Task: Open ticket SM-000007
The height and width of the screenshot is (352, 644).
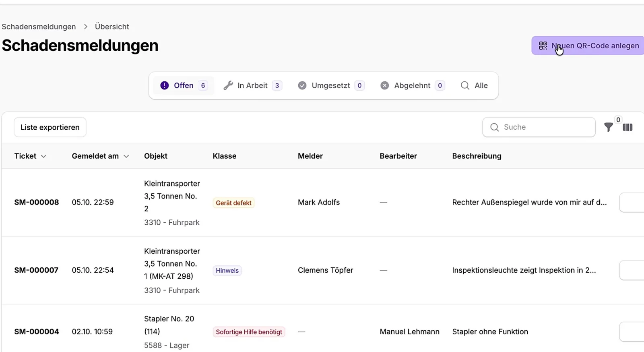Action: [36, 270]
